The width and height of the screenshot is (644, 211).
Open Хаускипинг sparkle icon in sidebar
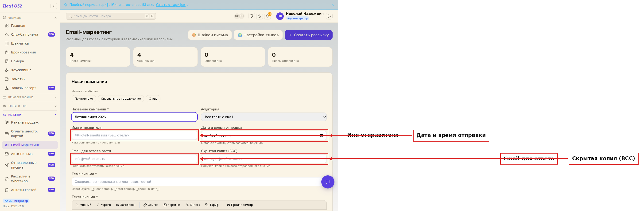tap(7, 70)
